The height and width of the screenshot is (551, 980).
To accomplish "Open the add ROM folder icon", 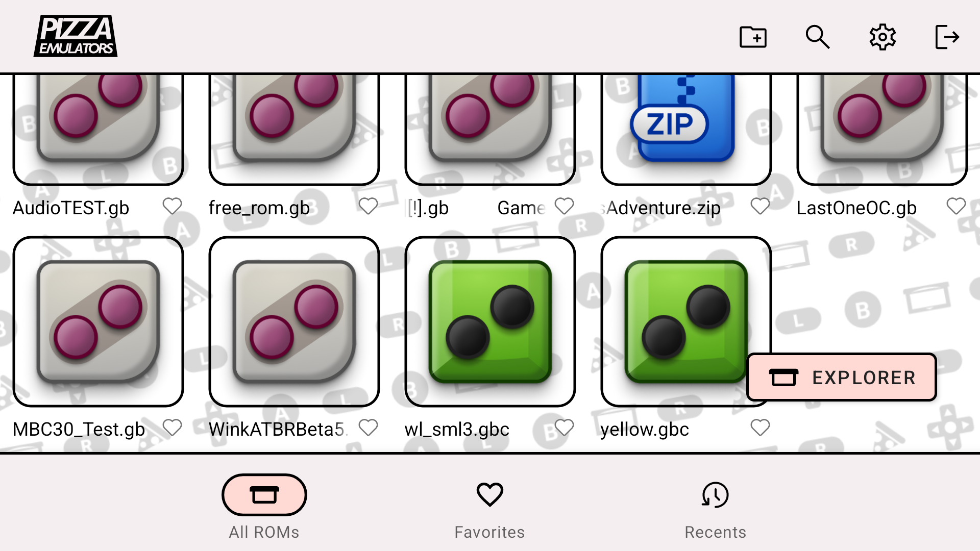I will [753, 37].
